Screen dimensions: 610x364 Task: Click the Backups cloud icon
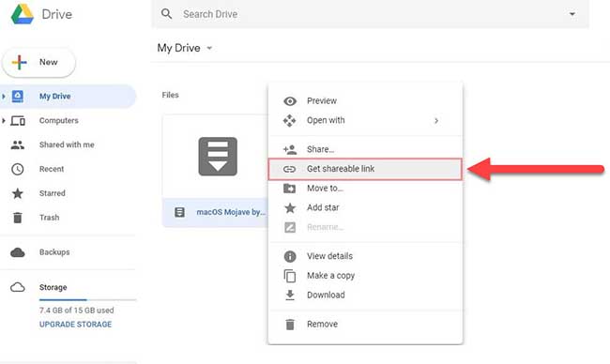18,252
